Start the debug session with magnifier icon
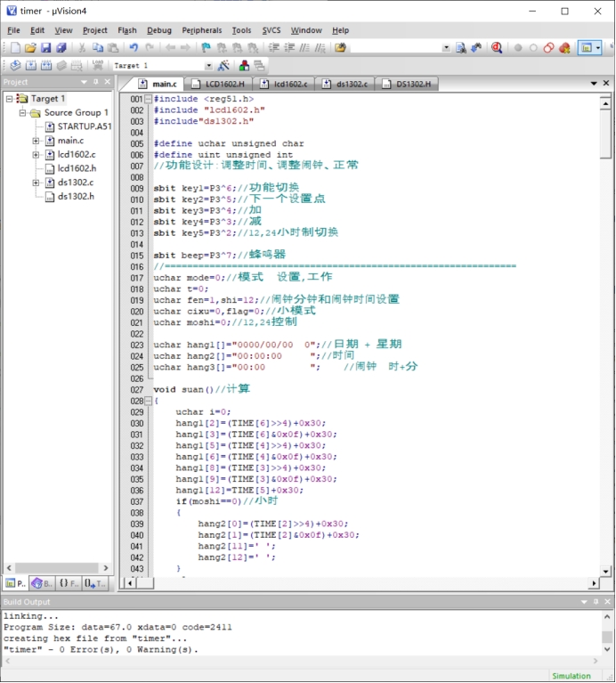Screen dimensions: 616x683 [497, 47]
